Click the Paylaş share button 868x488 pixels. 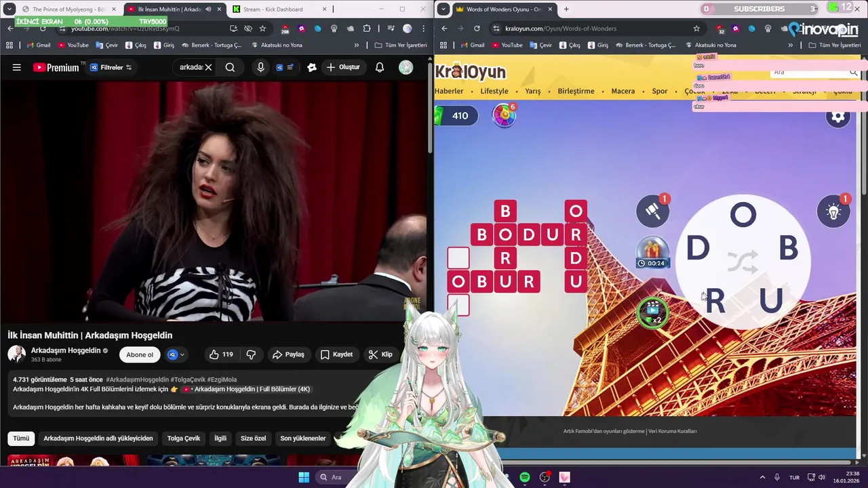(288, 354)
